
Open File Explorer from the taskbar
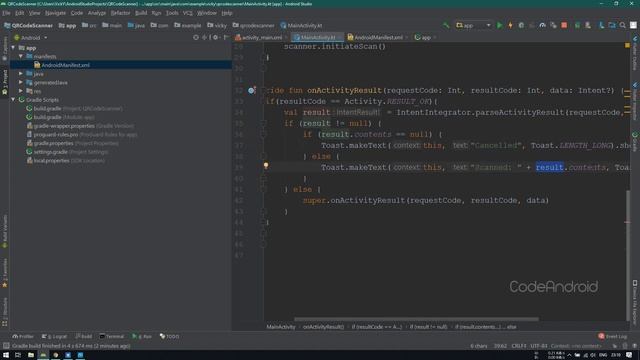(x=31, y=355)
